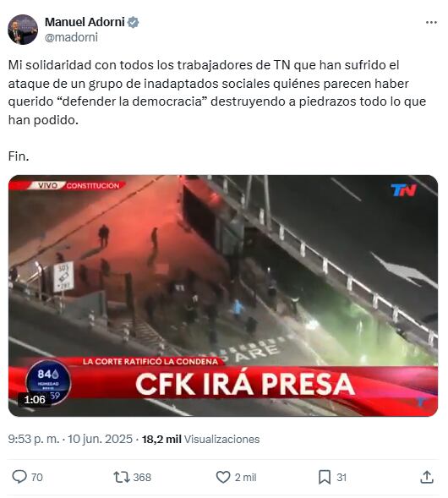The height and width of the screenshot is (498, 448).
Task: View the 18,2 mil Visualizaciones stats
Action: click(x=200, y=440)
